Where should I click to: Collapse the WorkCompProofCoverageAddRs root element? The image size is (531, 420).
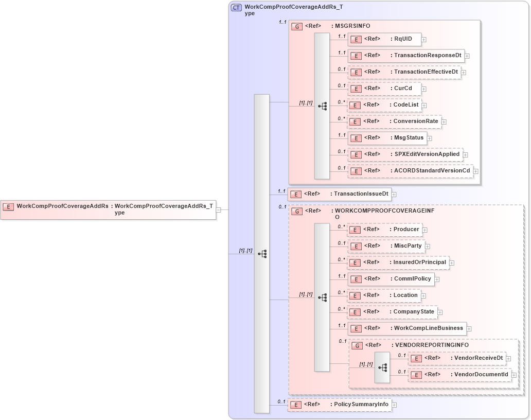point(219,209)
